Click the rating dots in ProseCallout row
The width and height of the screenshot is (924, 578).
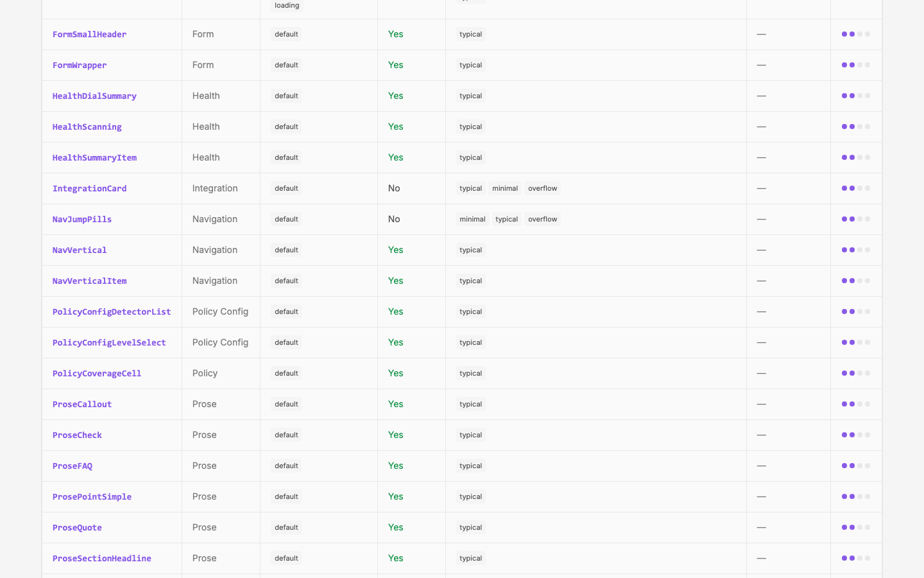(x=856, y=404)
